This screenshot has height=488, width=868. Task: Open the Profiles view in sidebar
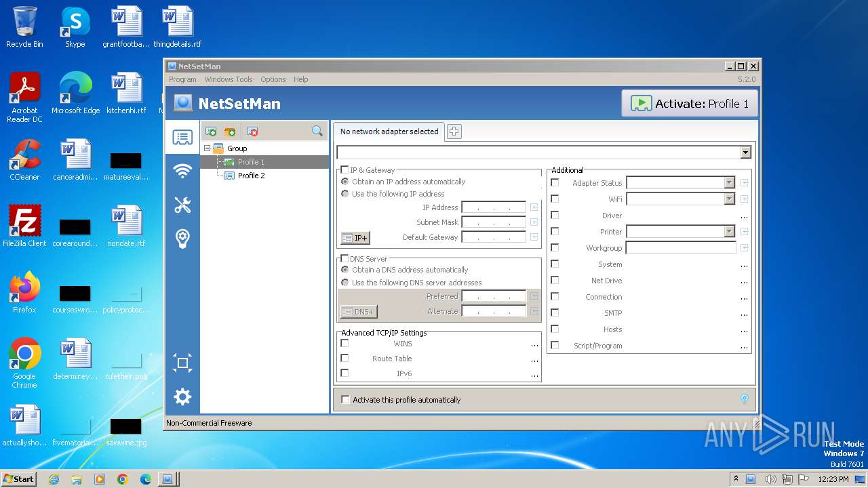click(x=182, y=138)
